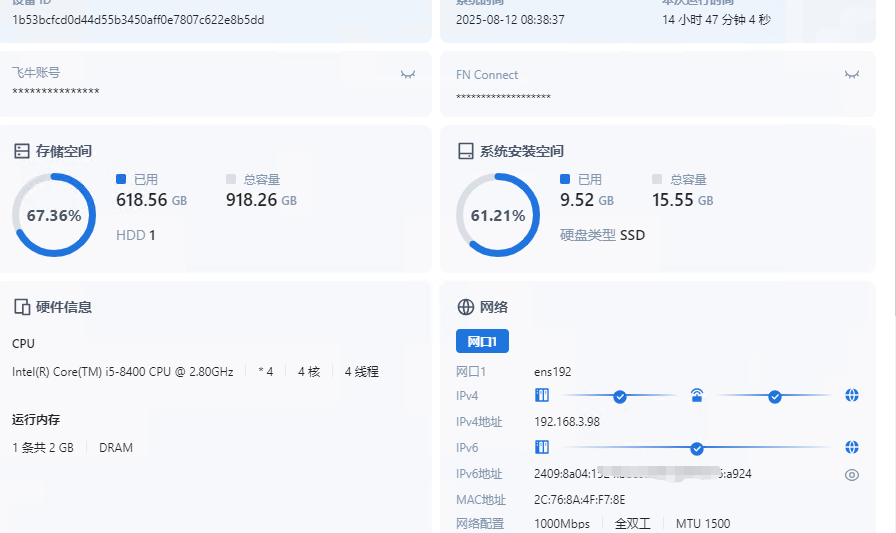896x533 pixels.
Task: Click the MAC地址 label
Action: click(481, 500)
